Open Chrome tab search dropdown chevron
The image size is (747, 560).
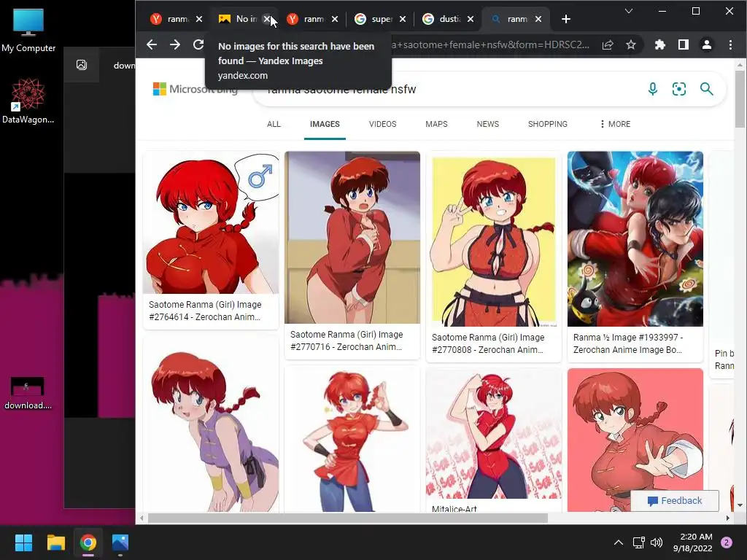(629, 11)
